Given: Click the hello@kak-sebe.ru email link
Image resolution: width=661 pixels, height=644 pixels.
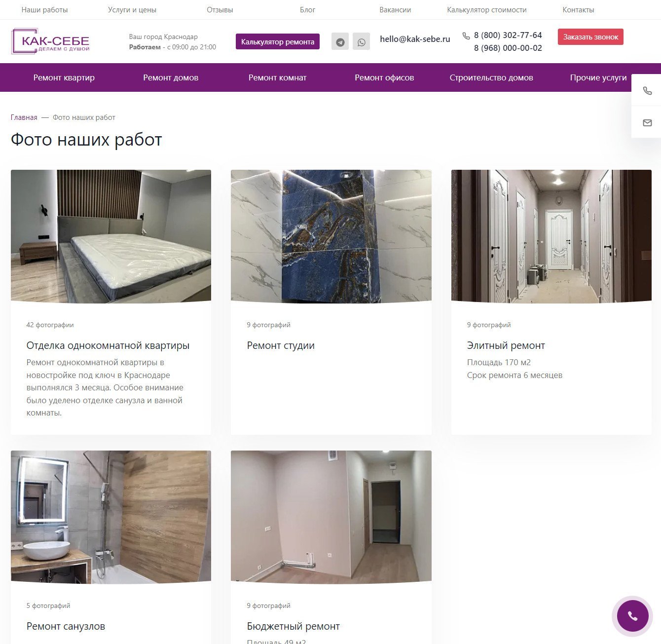Looking at the screenshot, I should [415, 39].
